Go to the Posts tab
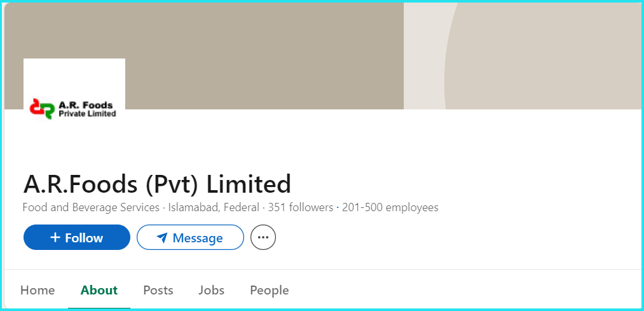 tap(158, 291)
